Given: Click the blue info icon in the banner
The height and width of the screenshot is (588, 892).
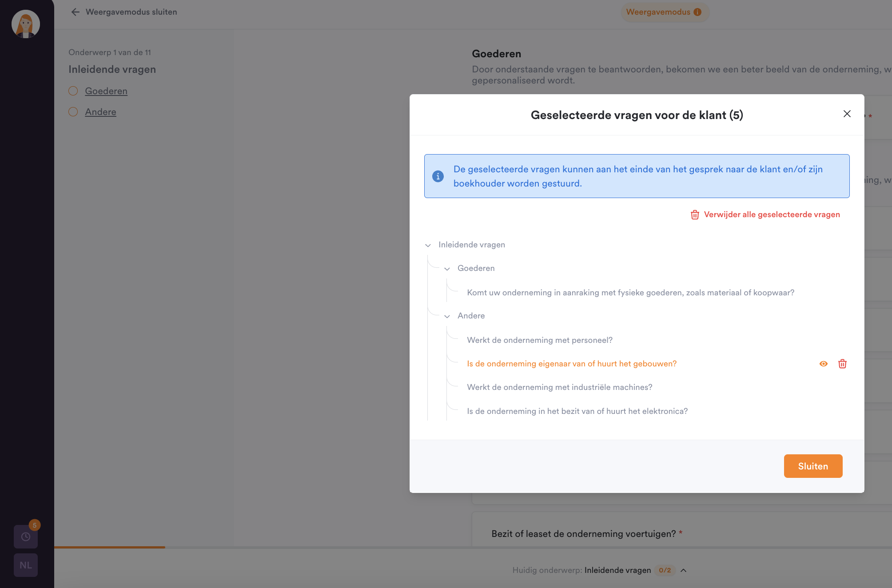Looking at the screenshot, I should 438,176.
